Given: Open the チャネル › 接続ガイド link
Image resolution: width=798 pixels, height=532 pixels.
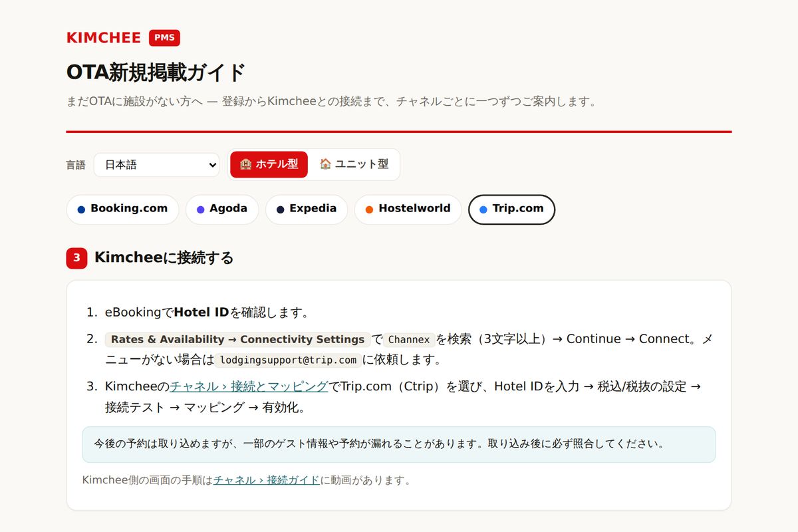Looking at the screenshot, I should (x=267, y=480).
